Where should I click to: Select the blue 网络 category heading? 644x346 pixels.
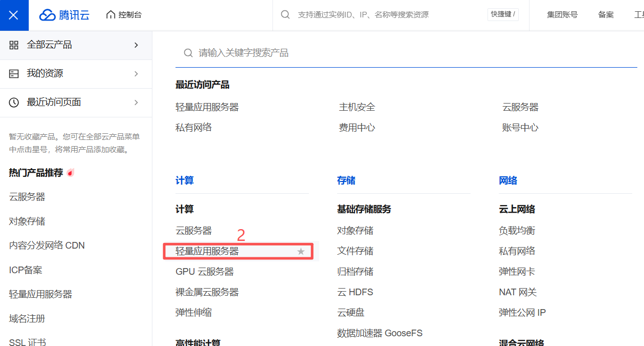click(x=508, y=180)
